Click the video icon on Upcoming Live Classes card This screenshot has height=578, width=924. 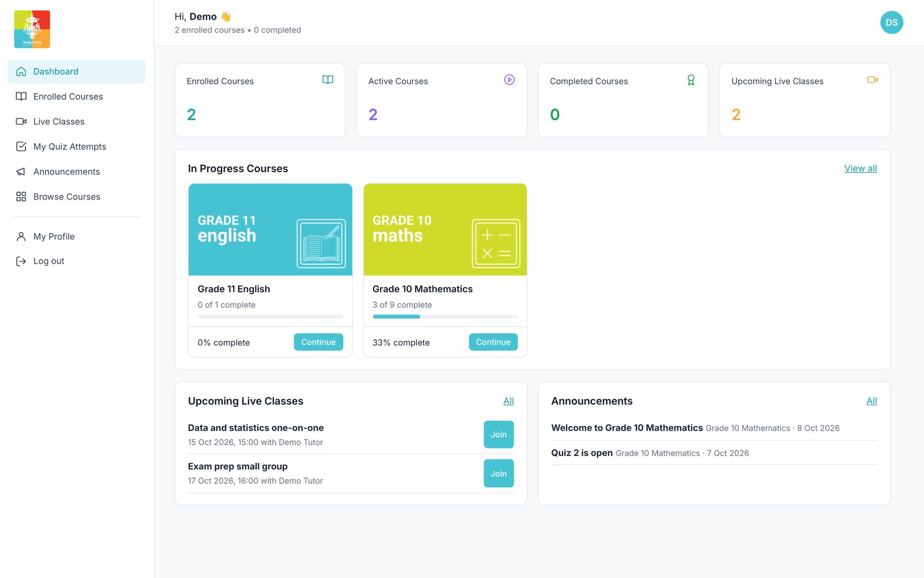873,80
